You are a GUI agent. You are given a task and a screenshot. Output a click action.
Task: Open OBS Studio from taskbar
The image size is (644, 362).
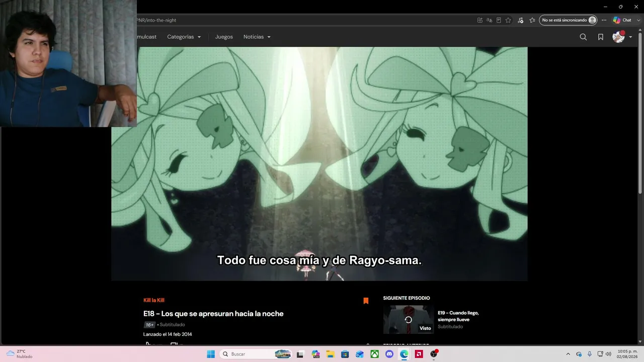coord(434,354)
